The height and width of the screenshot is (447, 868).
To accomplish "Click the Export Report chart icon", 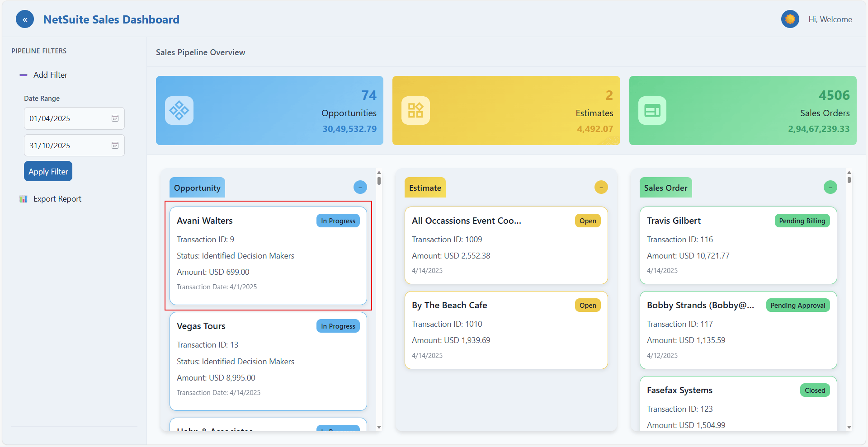I will tap(24, 199).
